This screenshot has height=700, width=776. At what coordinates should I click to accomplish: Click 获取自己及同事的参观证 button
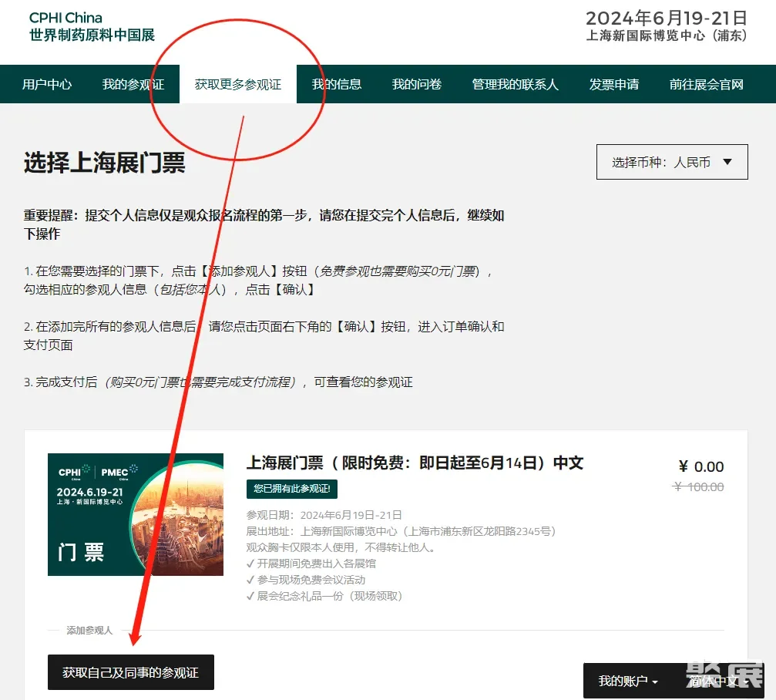click(130, 671)
